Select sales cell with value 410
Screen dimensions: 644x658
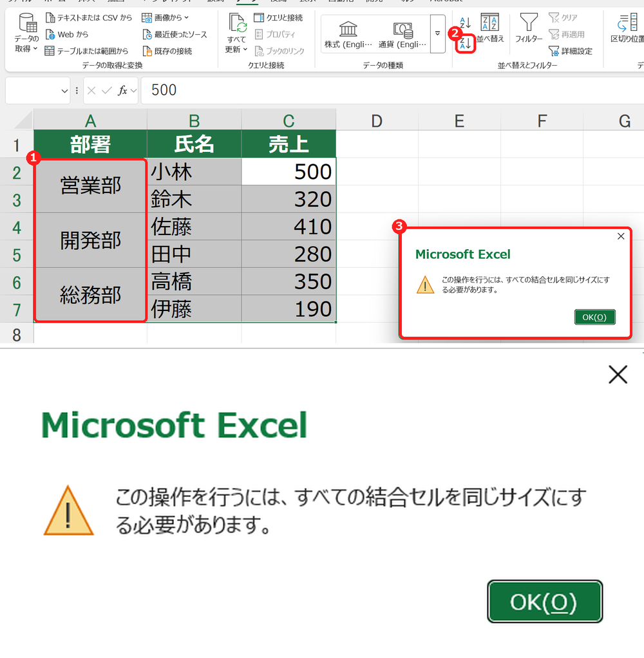pos(289,227)
